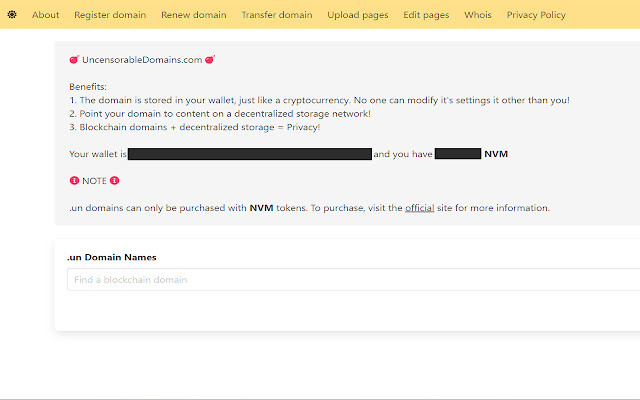Go to Edit pages
The height and width of the screenshot is (400, 640).
pyautogui.click(x=426, y=15)
